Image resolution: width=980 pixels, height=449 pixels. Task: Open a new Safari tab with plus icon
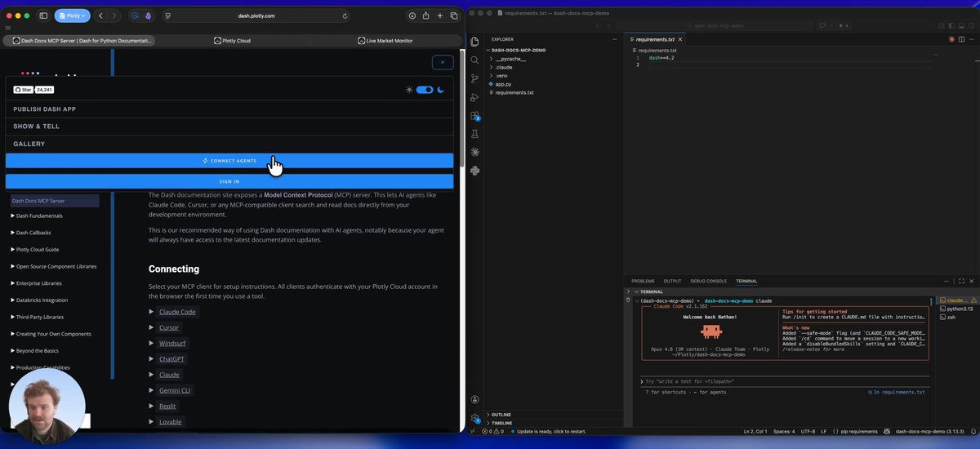(440, 16)
